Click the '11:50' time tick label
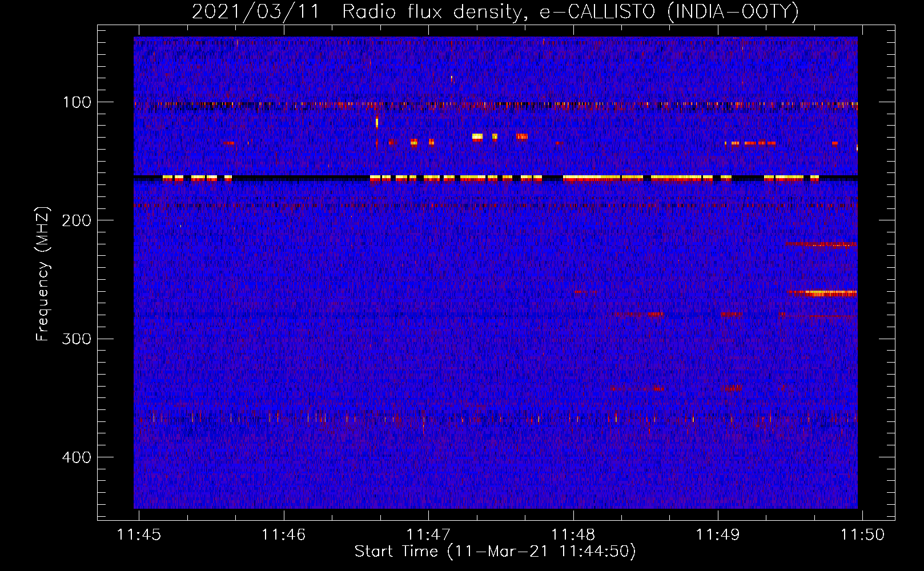This screenshot has height=571, width=924. [x=862, y=534]
